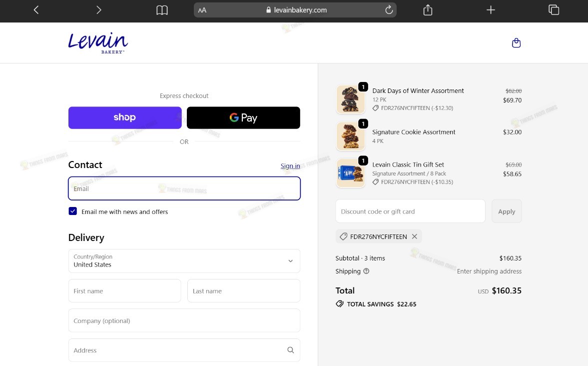
Task: Pay with the Shop express checkout button
Action: point(125,117)
